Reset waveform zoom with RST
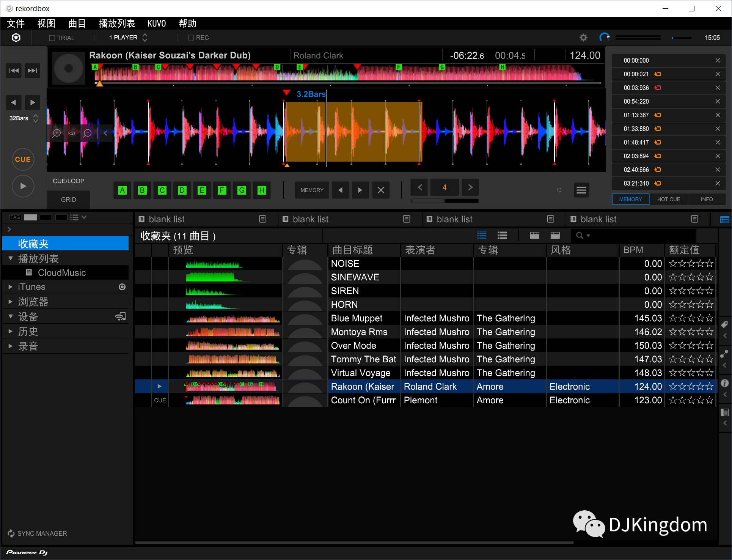732x560 pixels. 72,133
